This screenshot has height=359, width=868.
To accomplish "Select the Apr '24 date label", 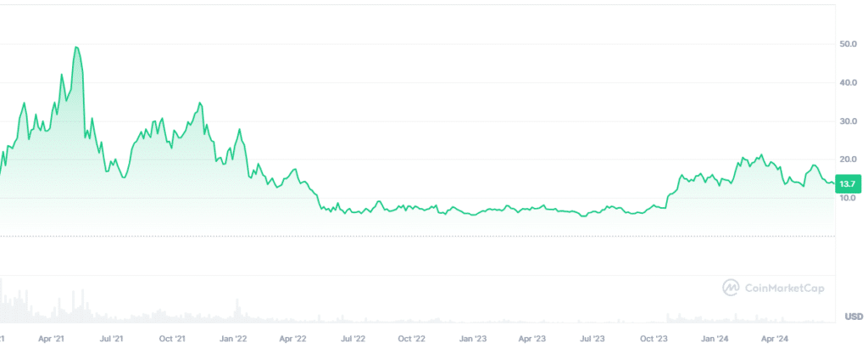I will click(774, 339).
